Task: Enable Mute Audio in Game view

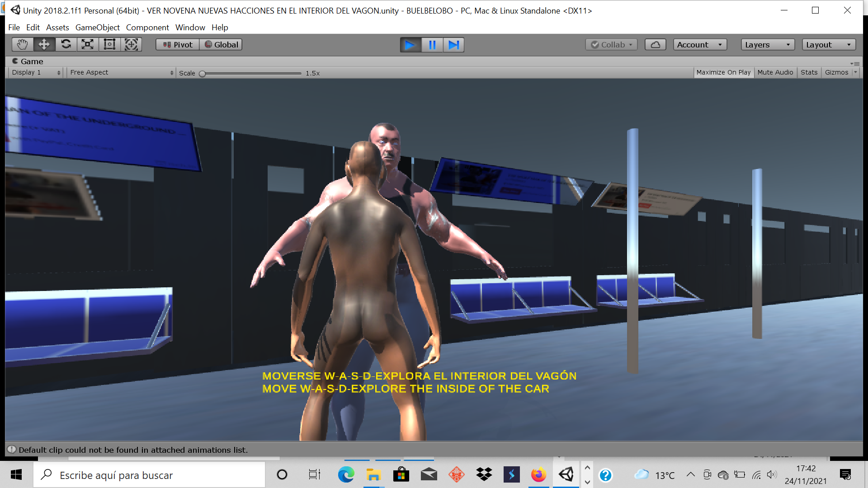Action: point(775,72)
